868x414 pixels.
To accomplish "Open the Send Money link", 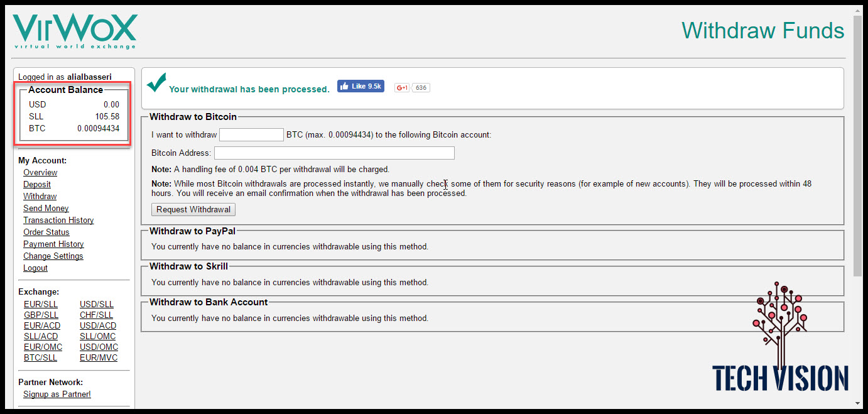I will (46, 208).
